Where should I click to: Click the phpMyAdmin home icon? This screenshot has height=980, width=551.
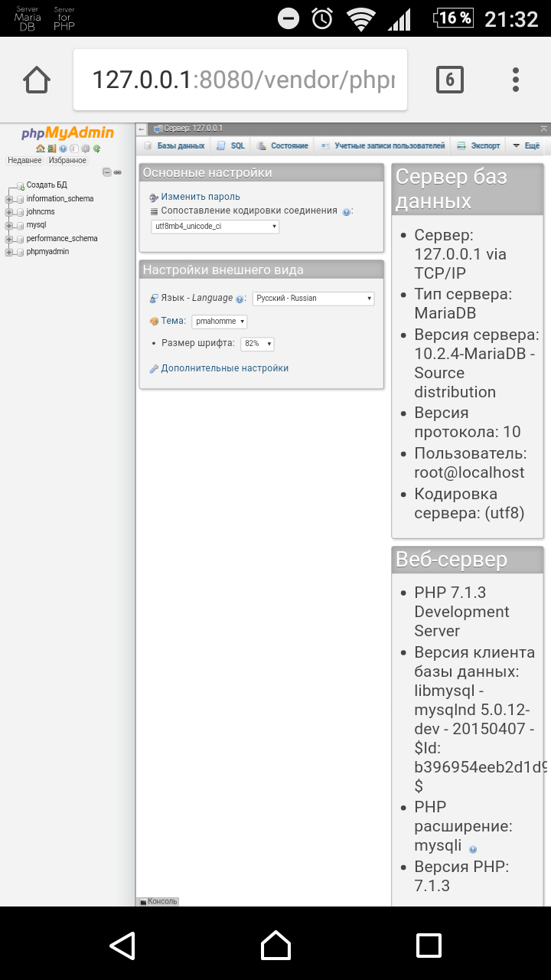41,149
